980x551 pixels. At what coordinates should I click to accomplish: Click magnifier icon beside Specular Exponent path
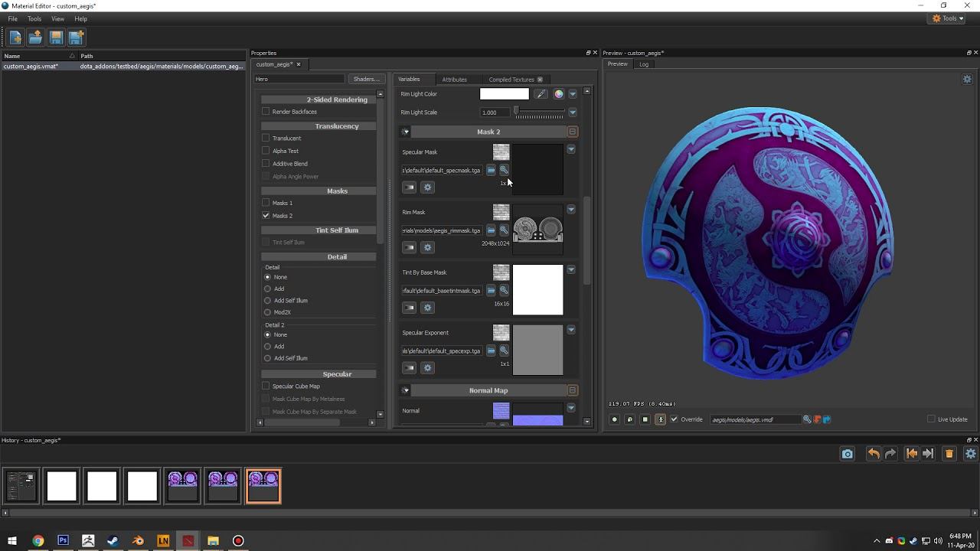coord(504,350)
